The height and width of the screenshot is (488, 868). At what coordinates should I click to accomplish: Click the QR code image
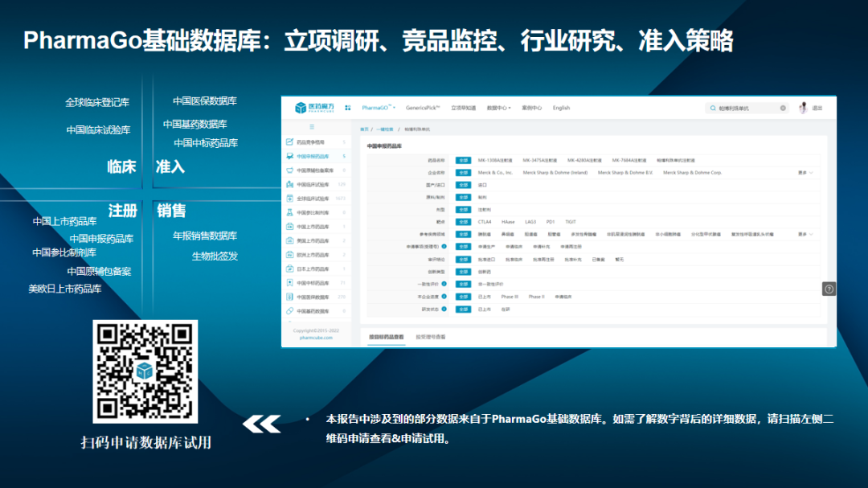coord(145,371)
